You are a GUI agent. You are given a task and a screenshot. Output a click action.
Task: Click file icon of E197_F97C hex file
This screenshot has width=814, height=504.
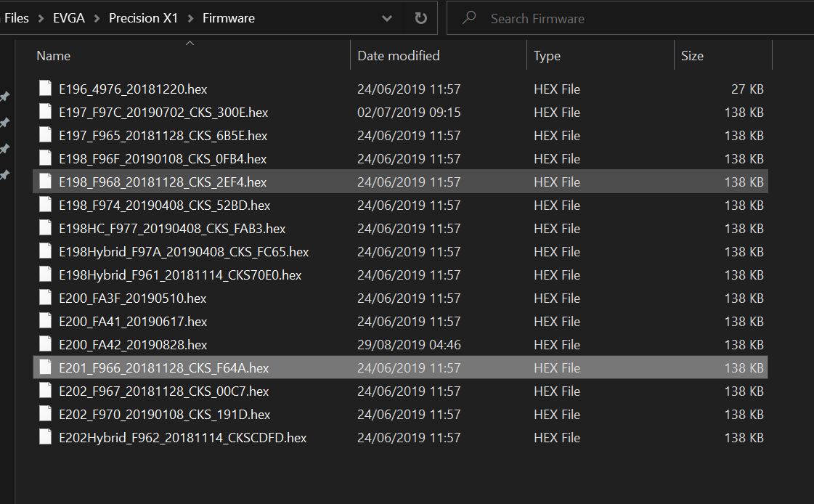pos(46,113)
